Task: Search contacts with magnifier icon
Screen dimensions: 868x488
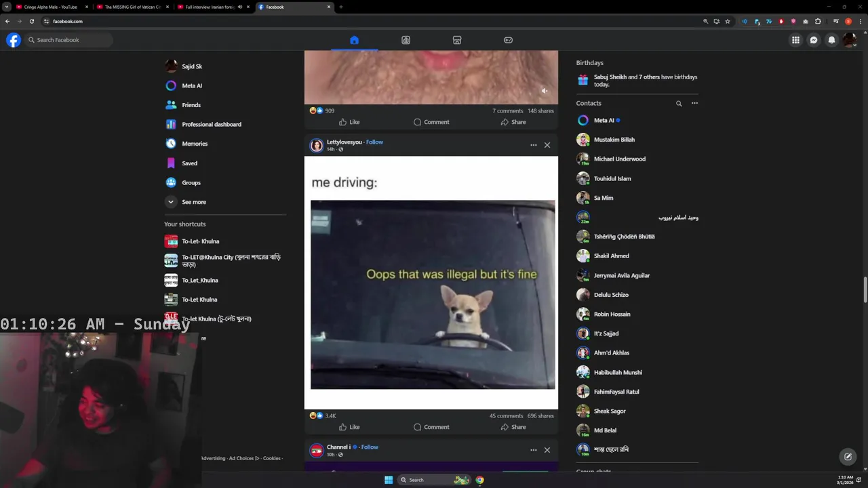Action: tap(679, 104)
